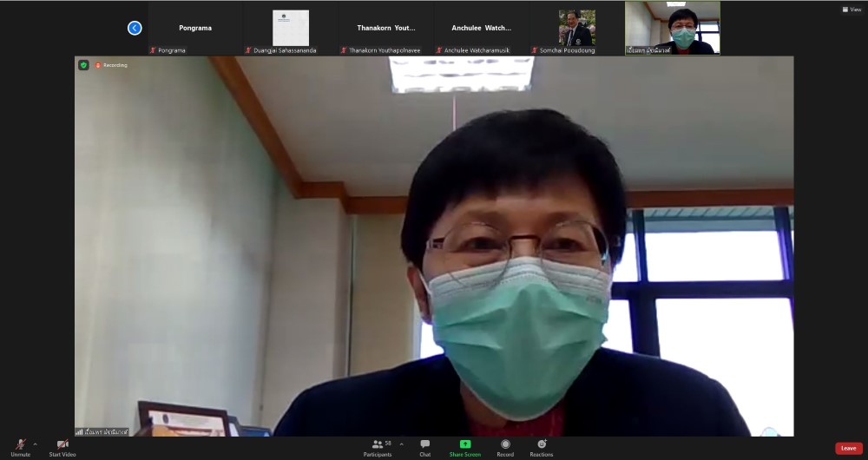Unmute the microphone
The width and height of the screenshot is (868, 460).
click(x=20, y=446)
